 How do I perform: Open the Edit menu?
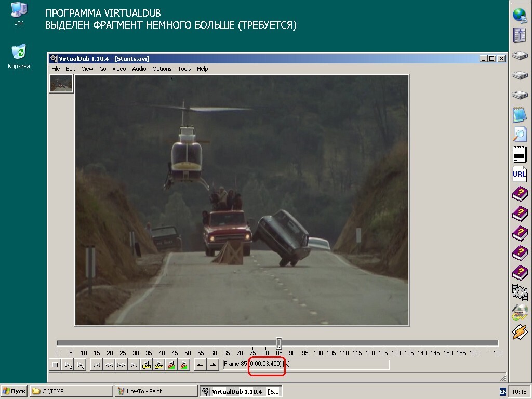pyautogui.click(x=71, y=69)
